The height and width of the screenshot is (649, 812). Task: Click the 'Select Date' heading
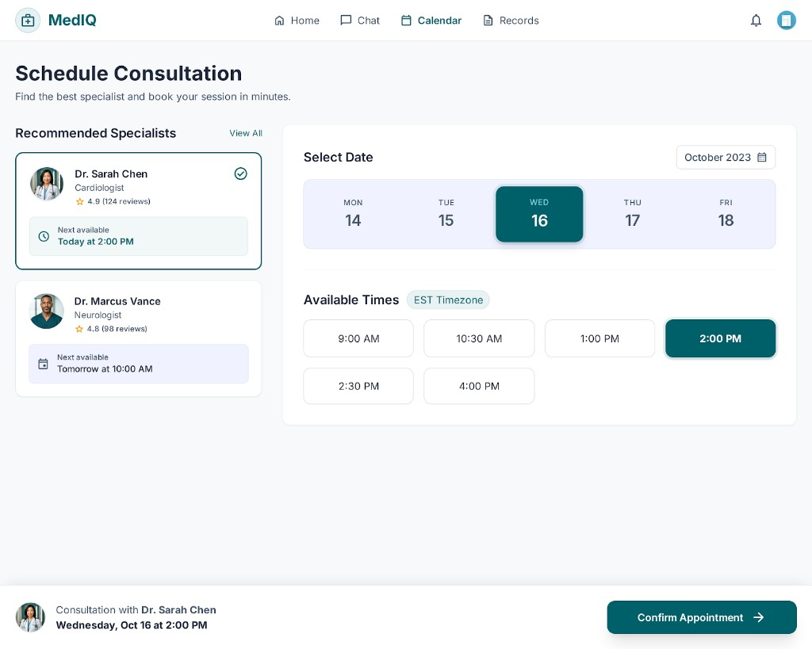point(338,158)
